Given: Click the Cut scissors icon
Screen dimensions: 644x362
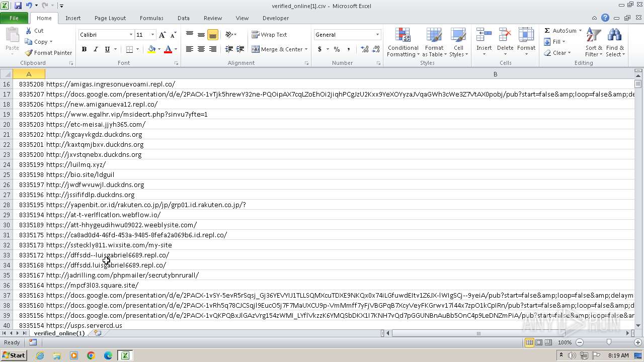Looking at the screenshot, I should click(x=29, y=31).
